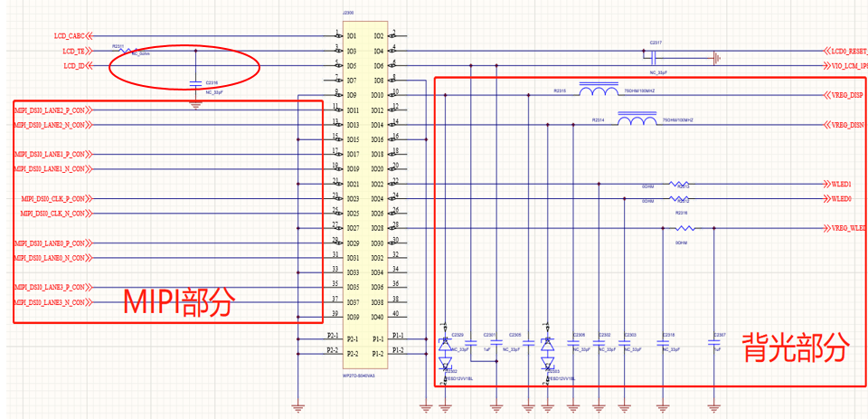Click the NC_33pF value under C2316
The image size is (868, 419).
(213, 92)
